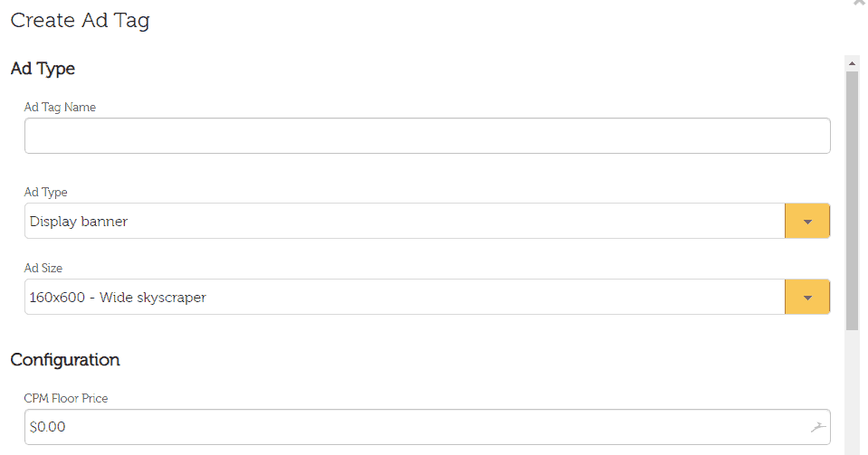Viewport: 868px width, 455px height.
Task: Click the yellow button beside Display banner
Action: [807, 222]
